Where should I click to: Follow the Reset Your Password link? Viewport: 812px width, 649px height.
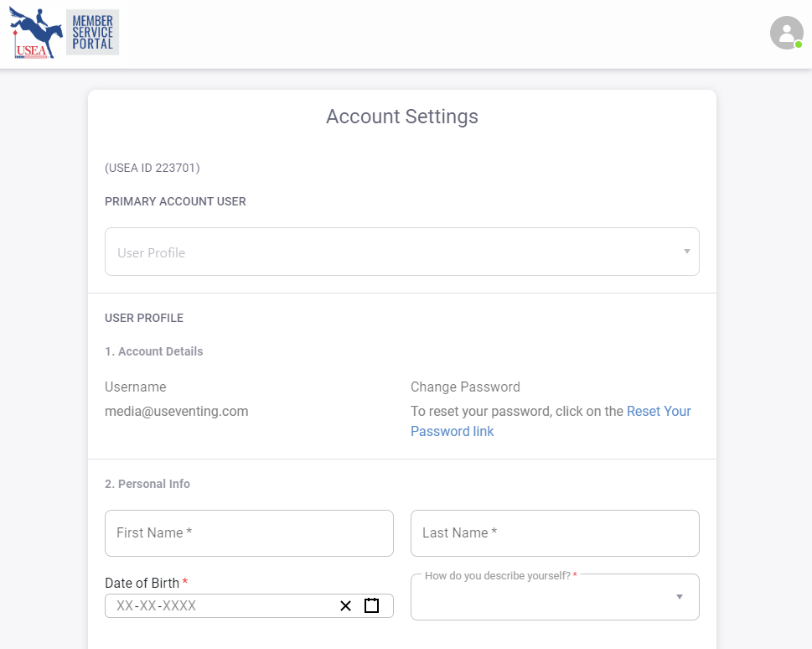coord(659,411)
